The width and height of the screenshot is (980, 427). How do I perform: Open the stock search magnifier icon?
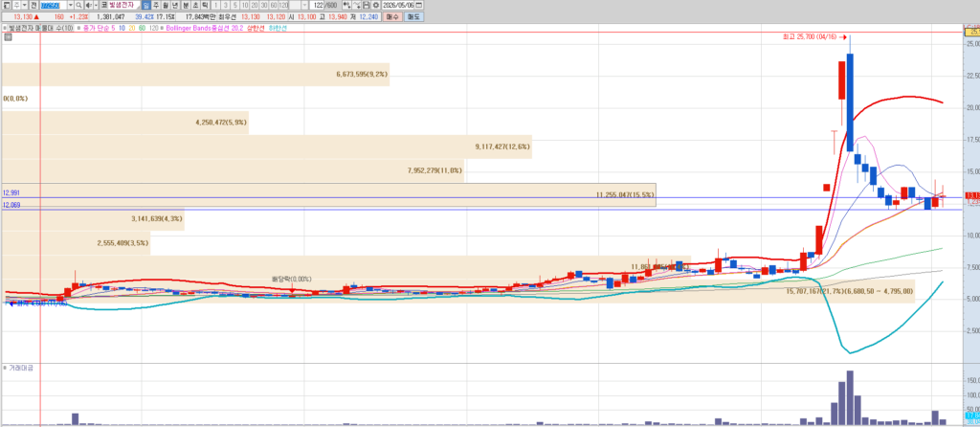point(78,5)
